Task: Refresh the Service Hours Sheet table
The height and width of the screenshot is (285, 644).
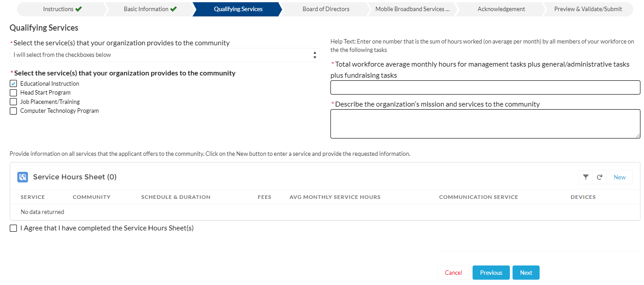Action: point(600,177)
